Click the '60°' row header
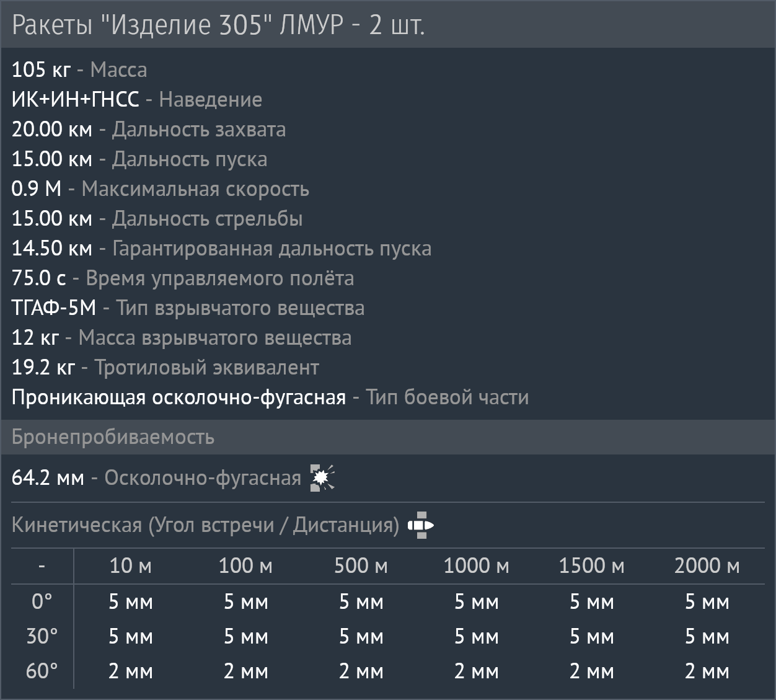This screenshot has width=776, height=700. (x=42, y=671)
